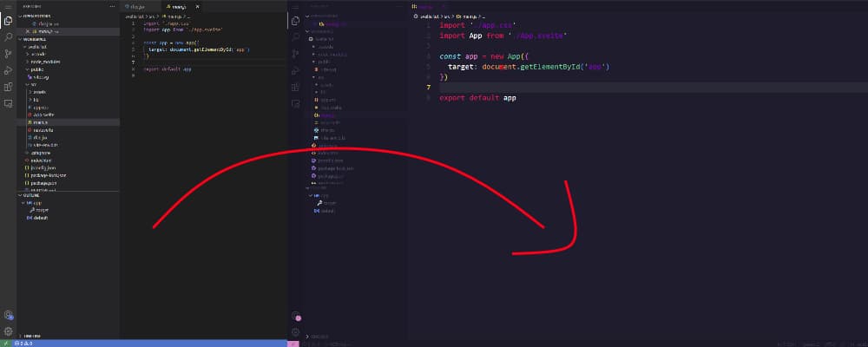Open Remote Explorer in left window activity bar

click(x=8, y=102)
